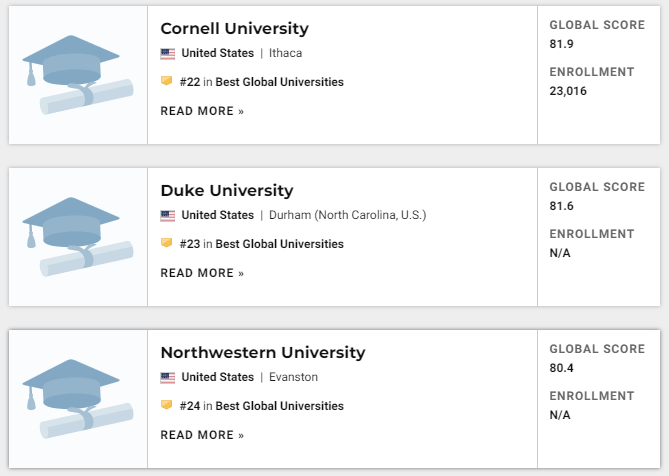Click the yellow badge icon next to #23

[166, 243]
